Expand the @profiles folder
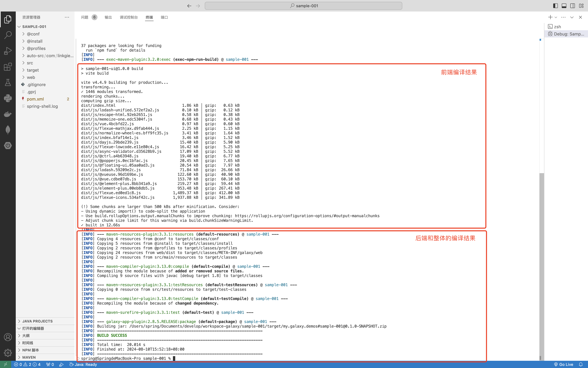Screen dimensions: 588x368 coord(45,48)
